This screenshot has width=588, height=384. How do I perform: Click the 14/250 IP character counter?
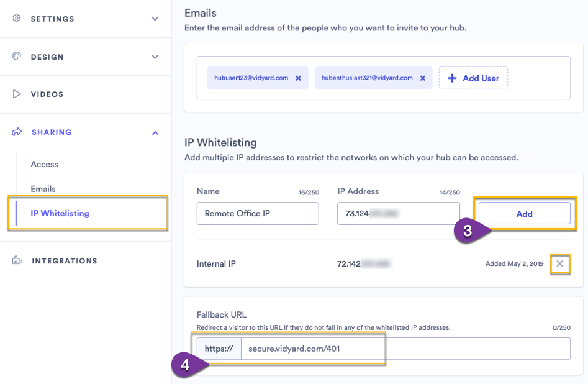pyautogui.click(x=450, y=193)
